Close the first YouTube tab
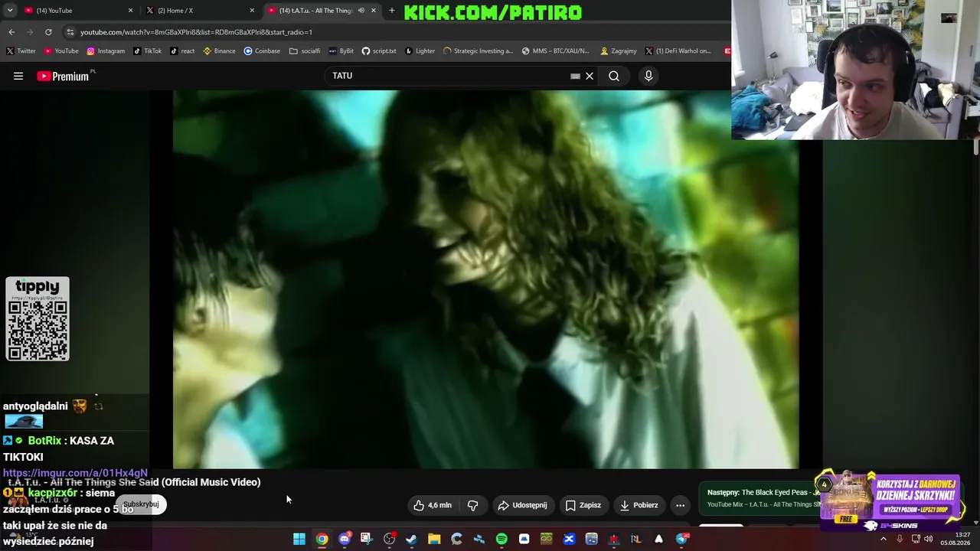 pyautogui.click(x=130, y=11)
